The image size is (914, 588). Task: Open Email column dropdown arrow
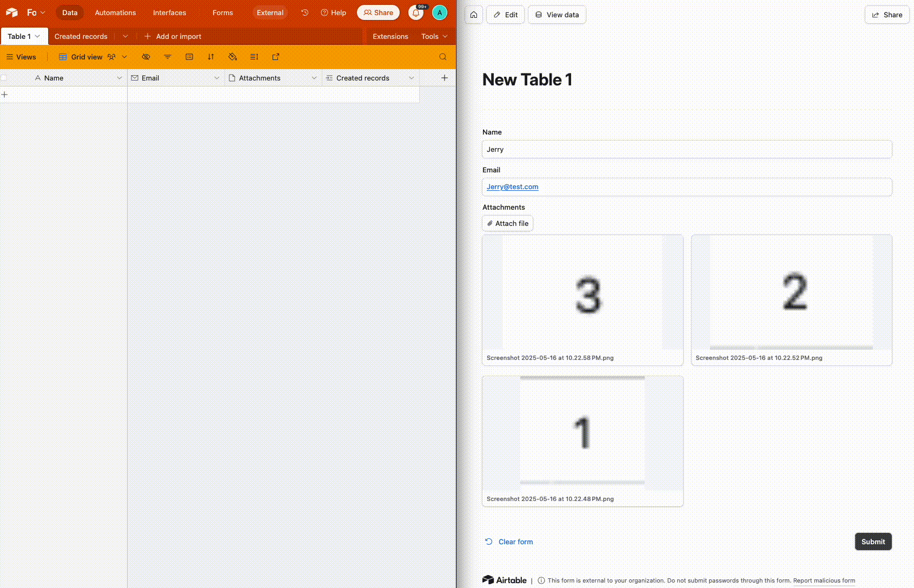217,78
